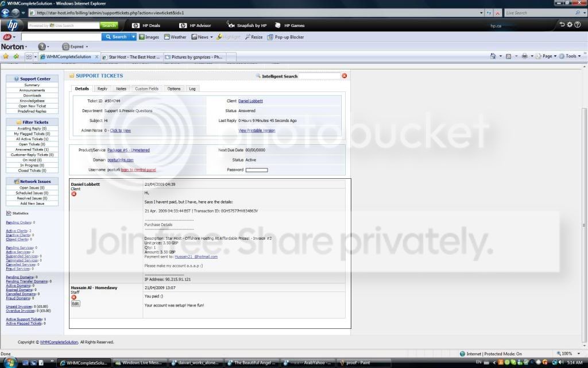Open the View Printable Version link
The image size is (588, 368).
point(257,131)
